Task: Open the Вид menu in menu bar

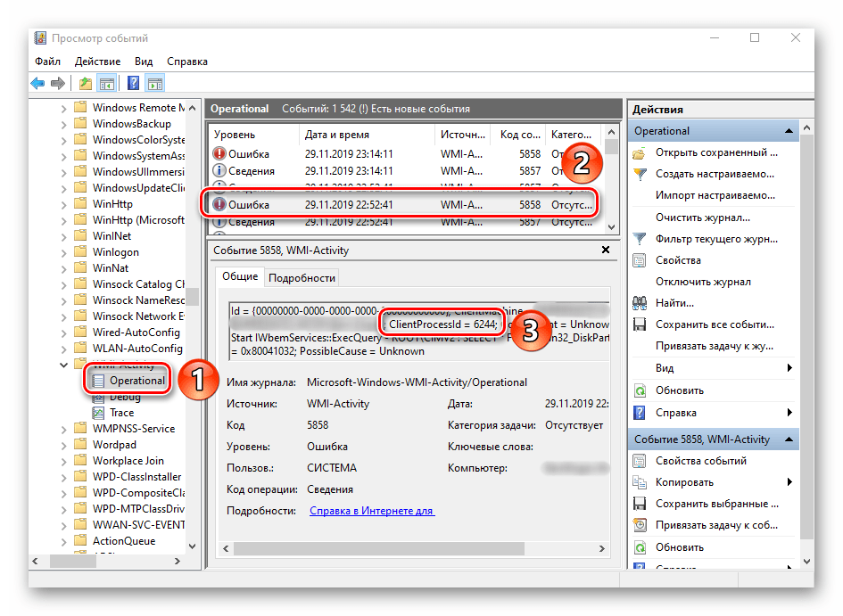Action: pyautogui.click(x=144, y=62)
